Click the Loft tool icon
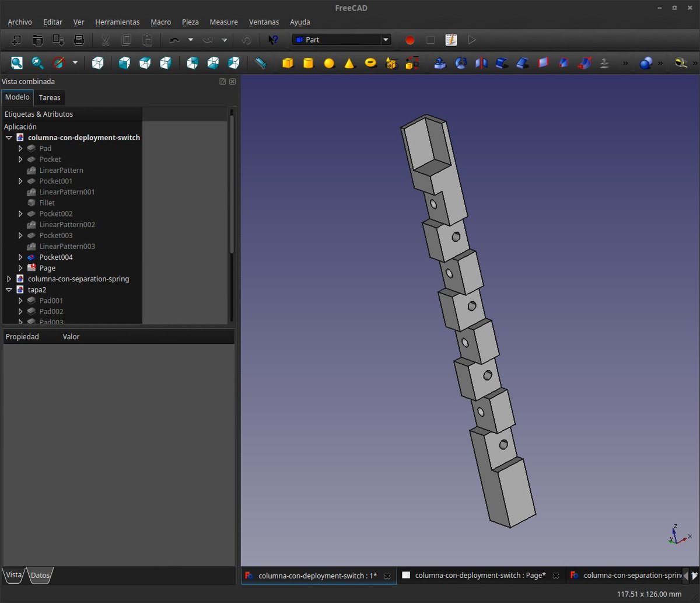This screenshot has width=700, height=603. point(564,62)
